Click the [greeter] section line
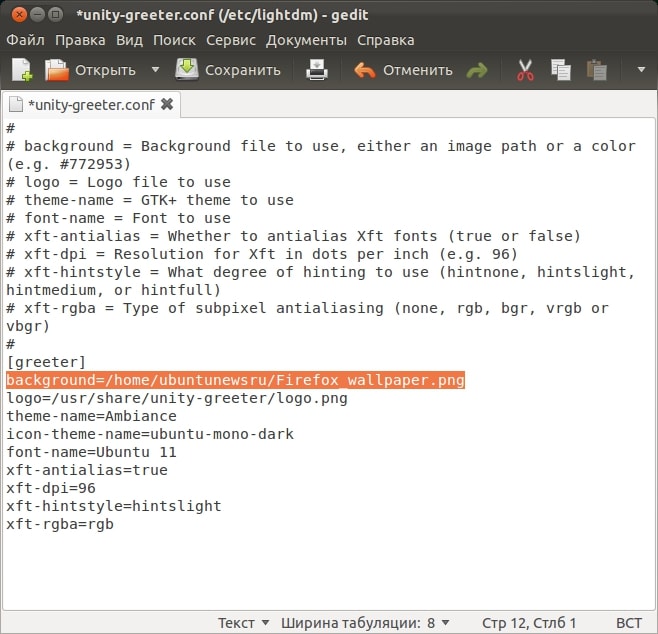The image size is (658, 634). pyautogui.click(x=46, y=362)
